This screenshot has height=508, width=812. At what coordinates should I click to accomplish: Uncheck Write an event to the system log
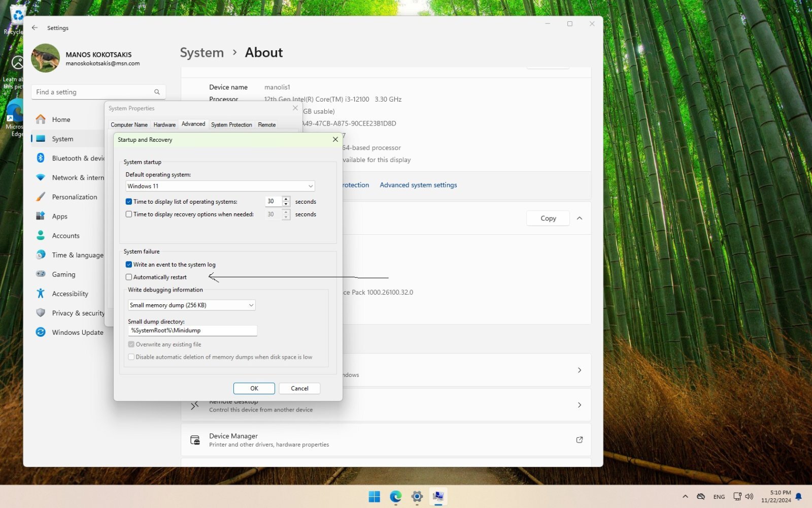(x=129, y=265)
